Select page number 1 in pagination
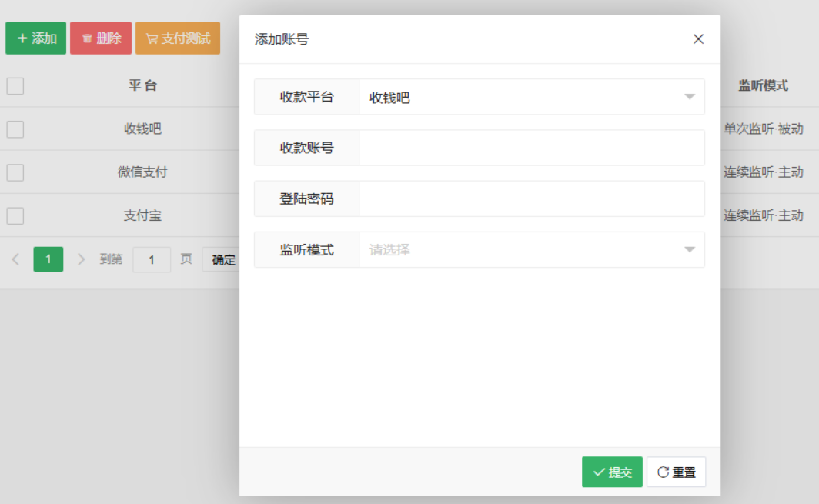Image resolution: width=819 pixels, height=504 pixels. pyautogui.click(x=48, y=259)
